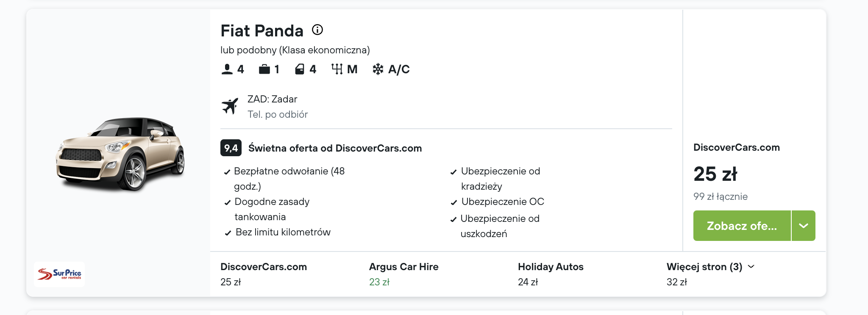Click the Fiat Panda title

click(262, 30)
